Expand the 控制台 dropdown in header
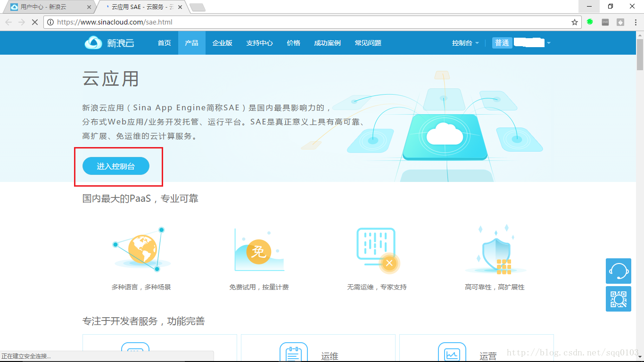 pos(465,43)
